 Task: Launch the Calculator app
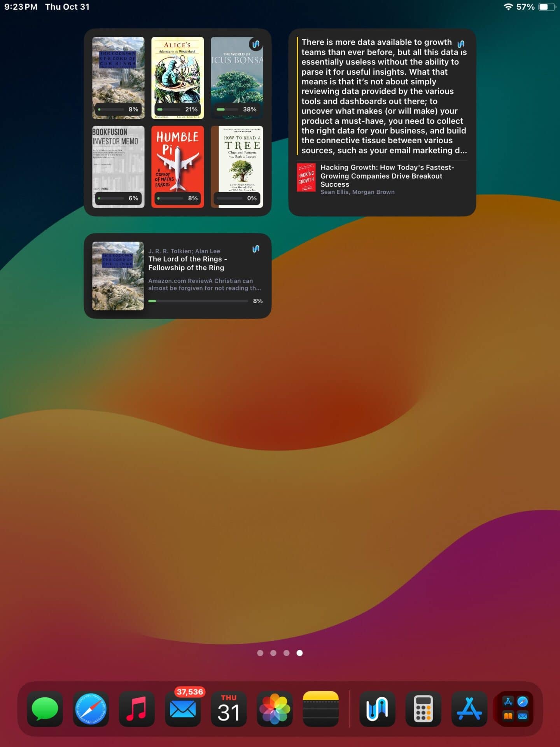pos(423,709)
